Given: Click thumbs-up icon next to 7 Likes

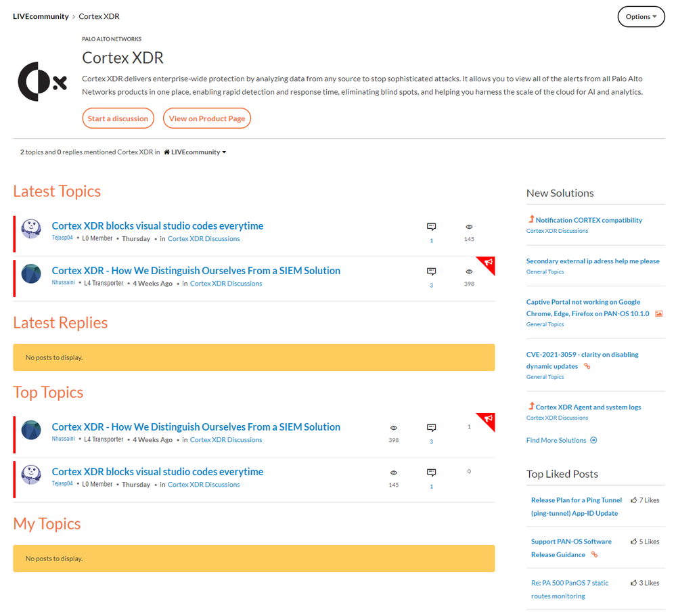Looking at the screenshot, I should coord(633,500).
